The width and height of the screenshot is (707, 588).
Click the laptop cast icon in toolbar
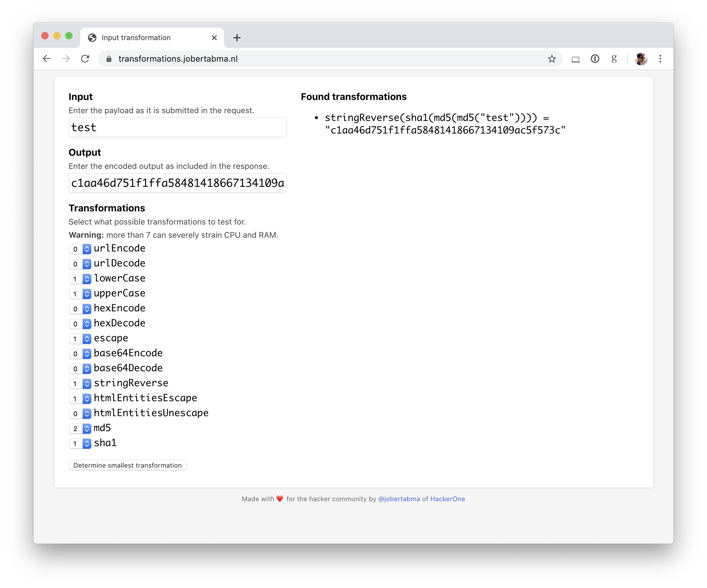(x=575, y=60)
